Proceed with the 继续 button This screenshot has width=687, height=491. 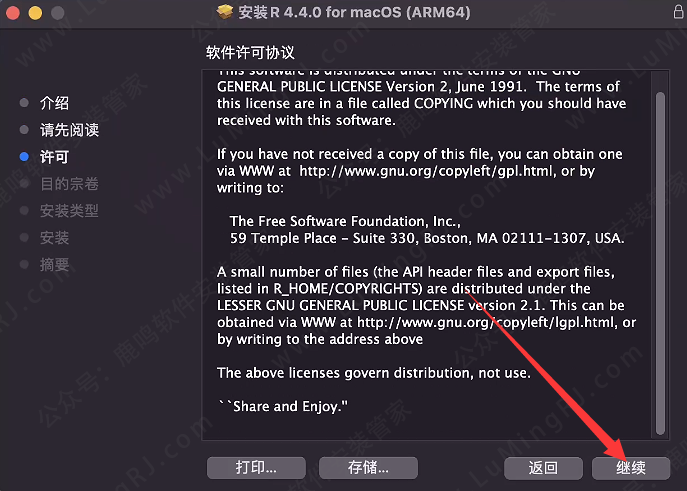(x=631, y=468)
